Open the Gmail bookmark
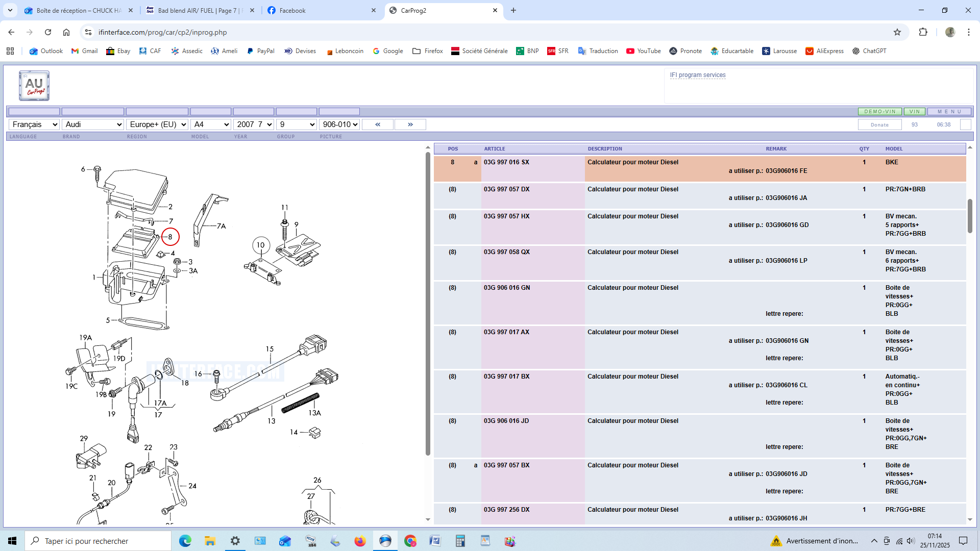The height and width of the screenshot is (551, 980). coord(84,51)
